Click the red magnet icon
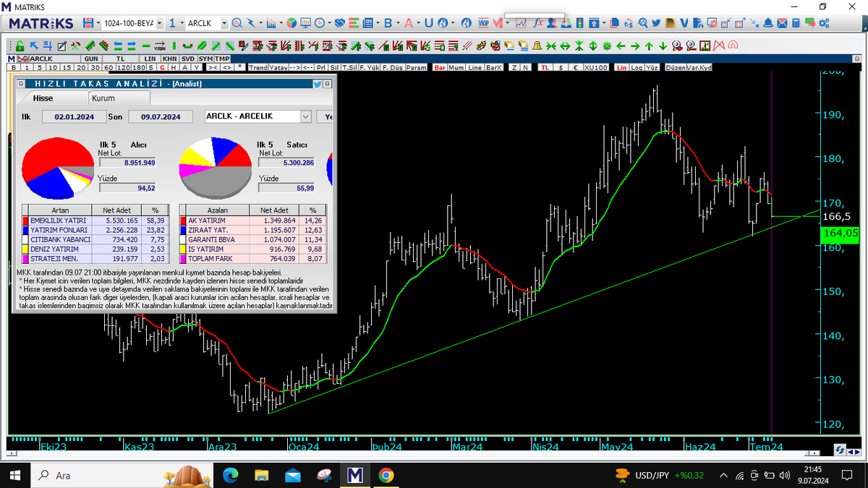 tap(732, 46)
